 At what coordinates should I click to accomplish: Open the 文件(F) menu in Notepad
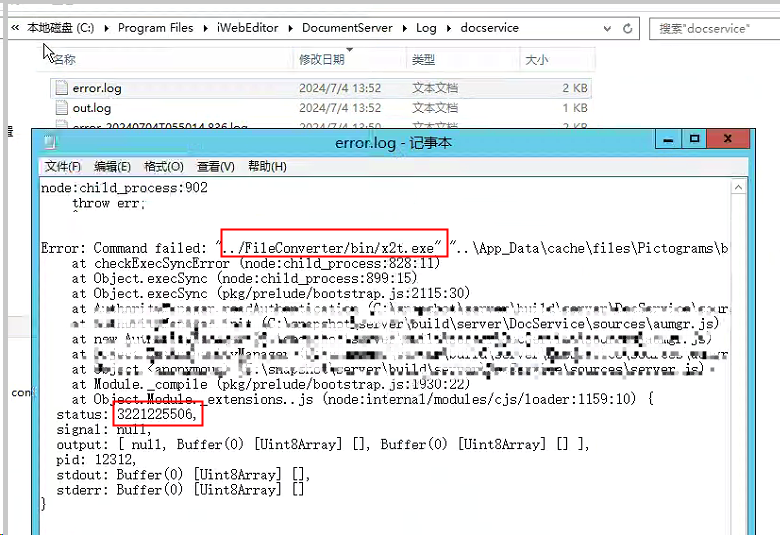(63, 166)
